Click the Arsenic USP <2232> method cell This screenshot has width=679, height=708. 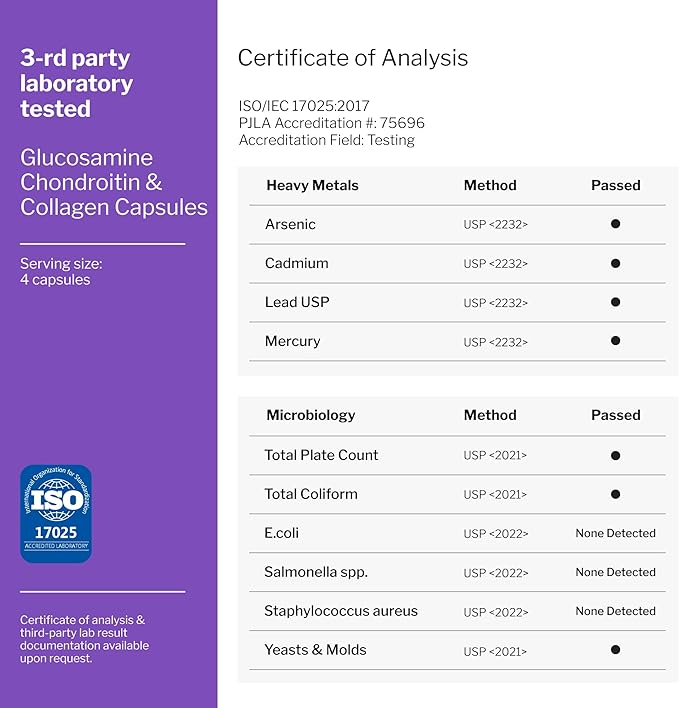pyautogui.click(x=495, y=224)
